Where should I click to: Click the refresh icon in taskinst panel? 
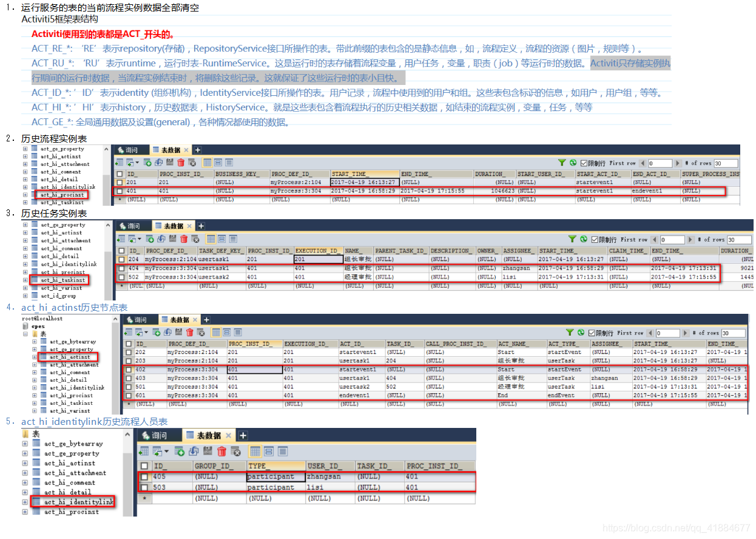(584, 239)
